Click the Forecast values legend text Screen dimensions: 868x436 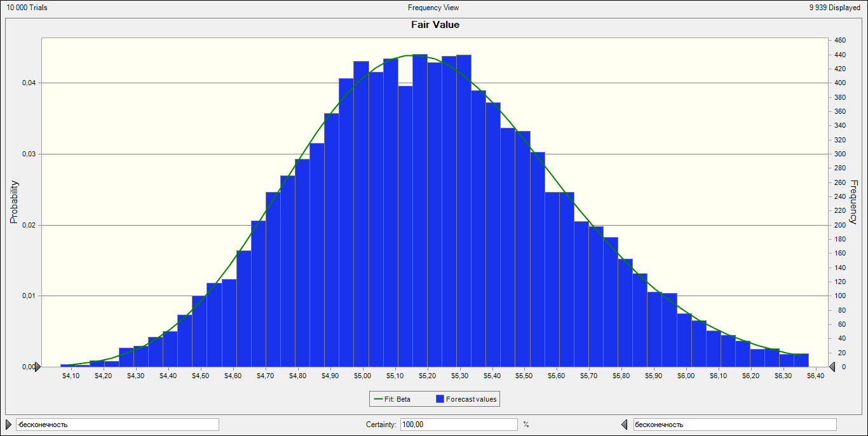(471, 399)
